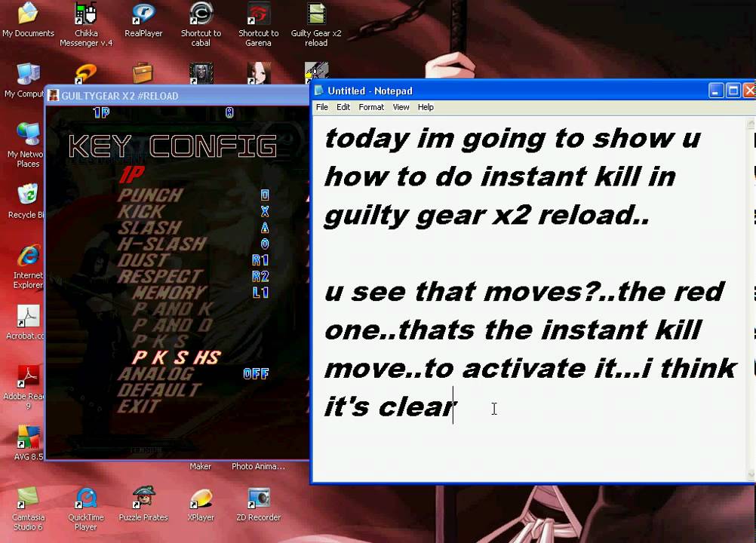Launch Camtasia Studio 6 desktop icon
The image size is (756, 543).
(x=28, y=509)
